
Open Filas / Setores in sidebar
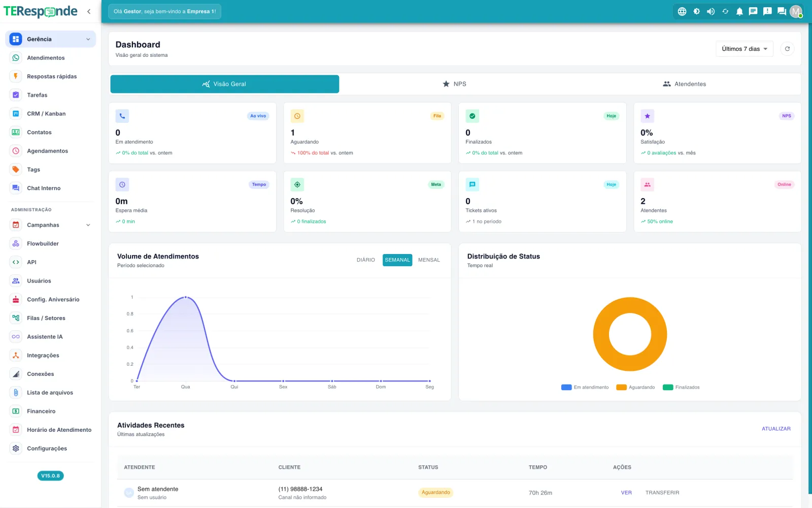(x=50, y=318)
